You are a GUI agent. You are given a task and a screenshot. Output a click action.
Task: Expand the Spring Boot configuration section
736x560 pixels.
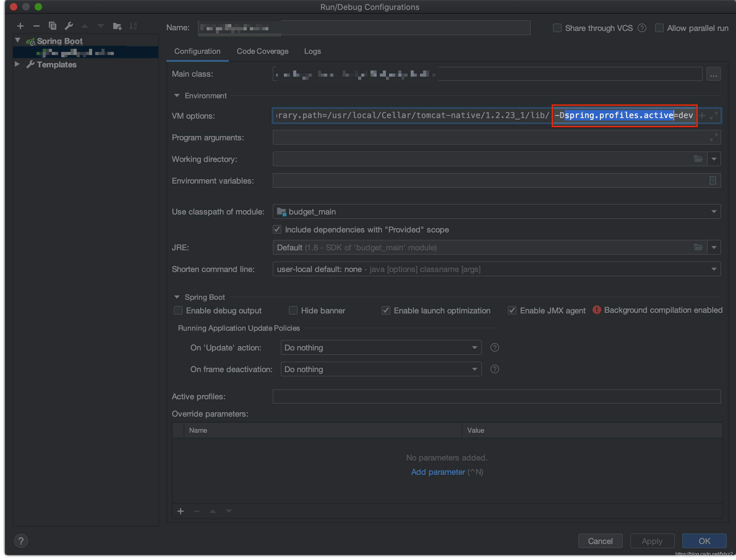pyautogui.click(x=178, y=296)
